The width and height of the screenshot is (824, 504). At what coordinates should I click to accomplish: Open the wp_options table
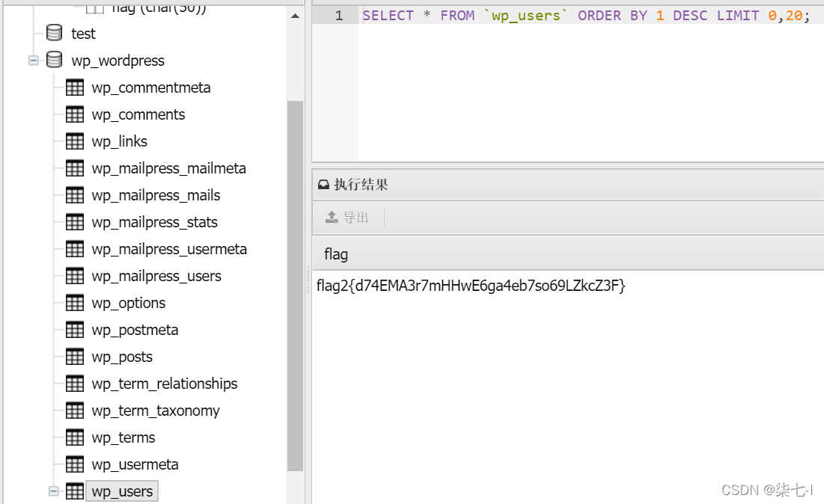128,304
